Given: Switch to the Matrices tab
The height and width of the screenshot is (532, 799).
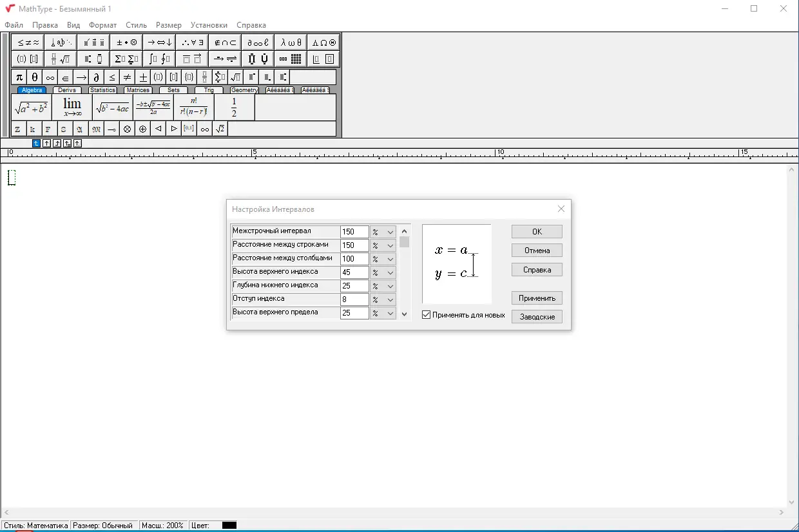Looking at the screenshot, I should coord(138,90).
